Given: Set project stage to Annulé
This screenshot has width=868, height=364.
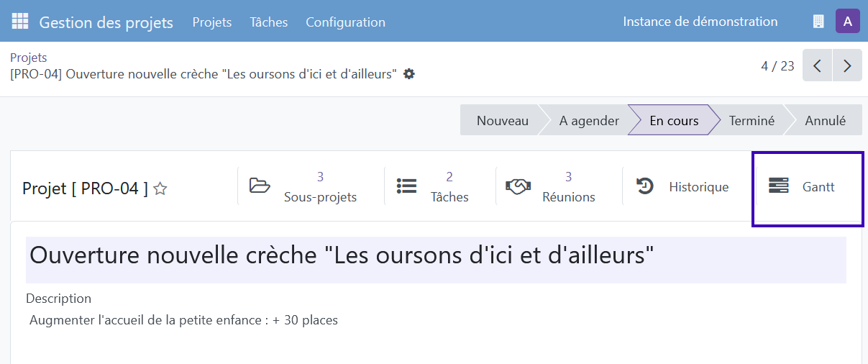Looking at the screenshot, I should [x=825, y=121].
